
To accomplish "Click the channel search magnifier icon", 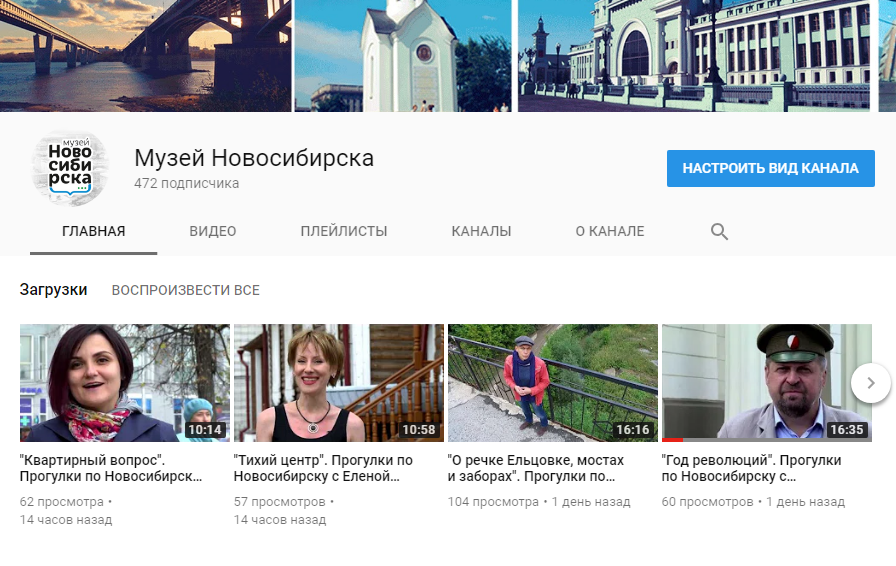I will 719,231.
